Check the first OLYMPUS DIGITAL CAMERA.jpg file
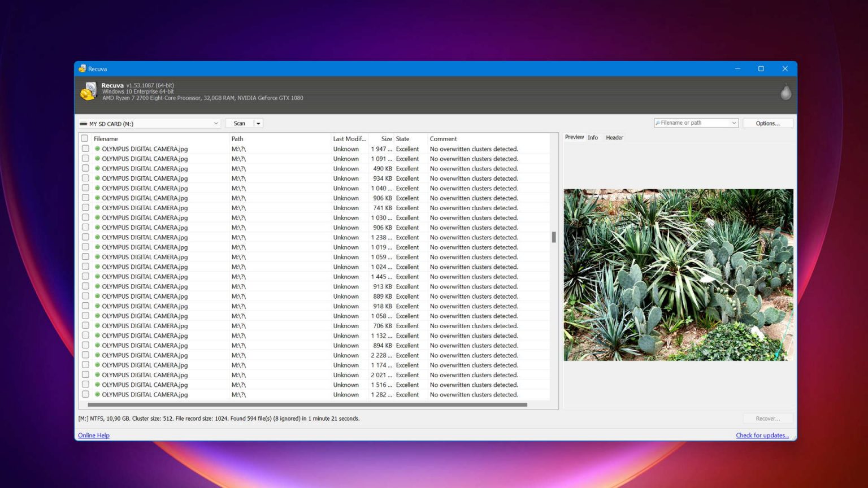Viewport: 868px width, 488px height. pyautogui.click(x=85, y=149)
